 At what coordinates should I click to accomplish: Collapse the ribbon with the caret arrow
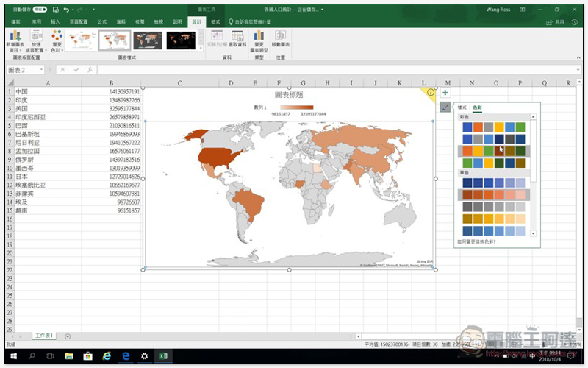coord(578,57)
